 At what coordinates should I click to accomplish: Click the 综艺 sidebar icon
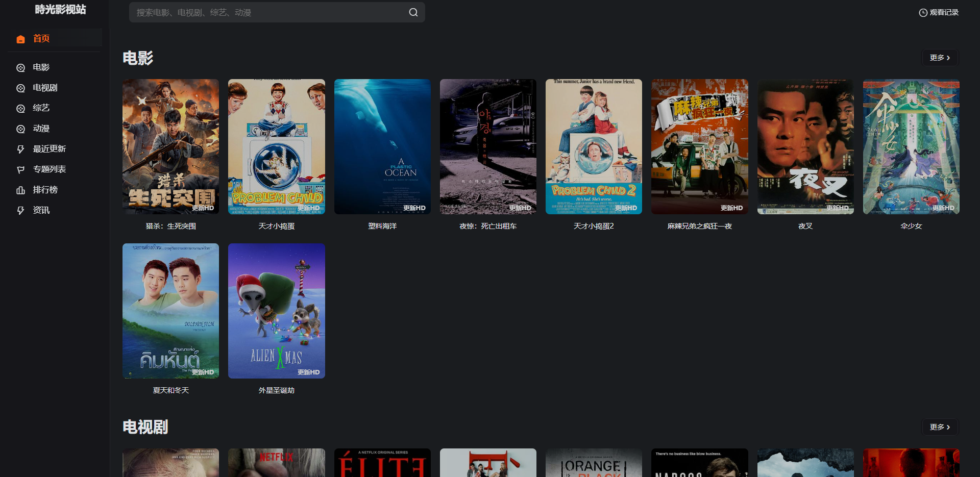tap(20, 108)
